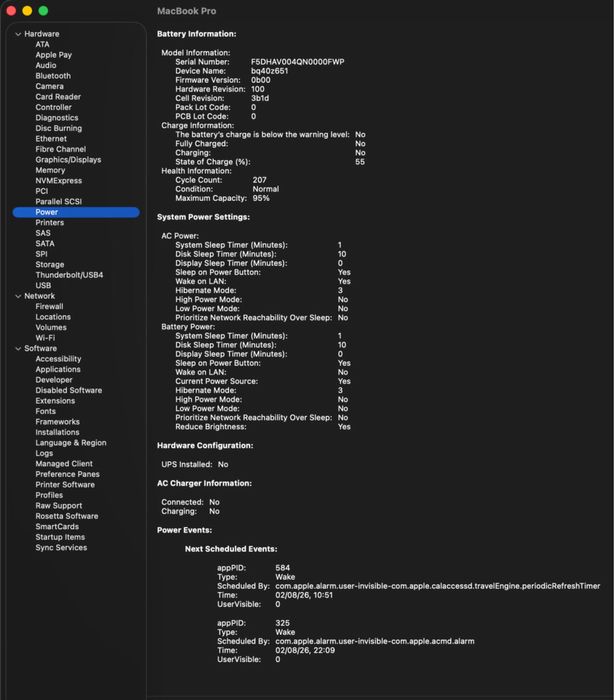The image size is (614, 700).
Task: Select SATA in the sidebar
Action: [45, 243]
